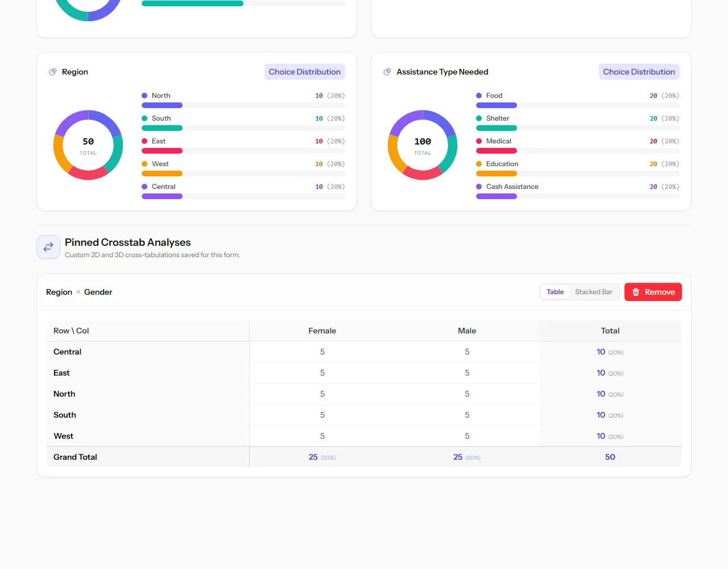The width and height of the screenshot is (728, 569).
Task: Click the Male column header
Action: coord(467,331)
